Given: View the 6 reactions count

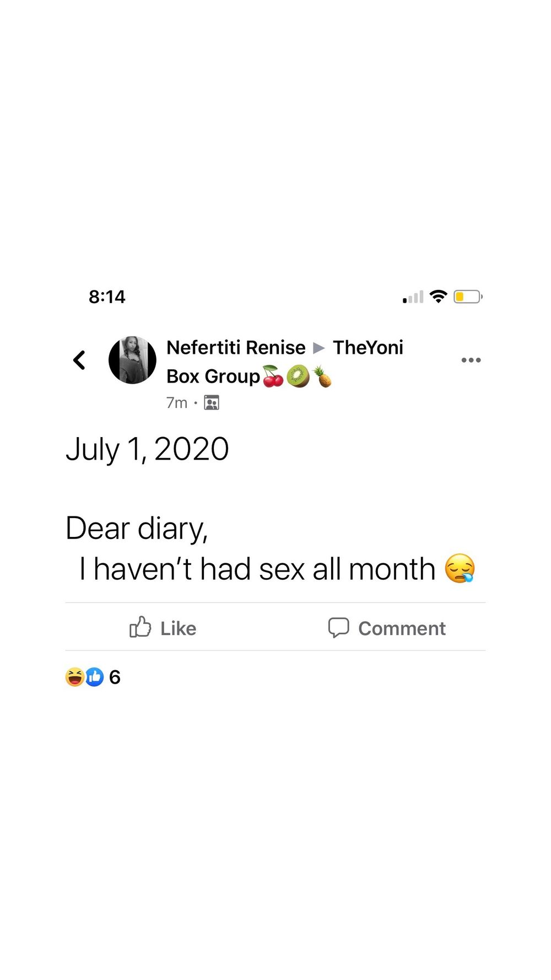Looking at the screenshot, I should point(115,677).
